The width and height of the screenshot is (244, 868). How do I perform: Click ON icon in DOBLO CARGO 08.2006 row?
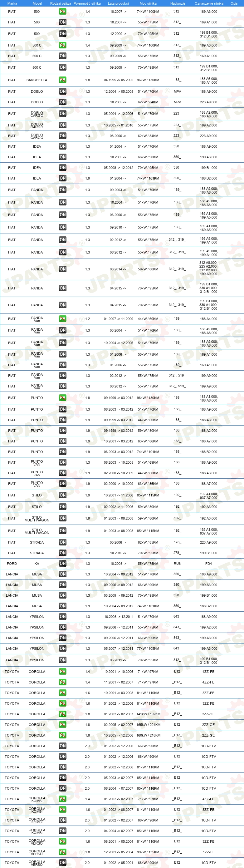click(x=63, y=136)
